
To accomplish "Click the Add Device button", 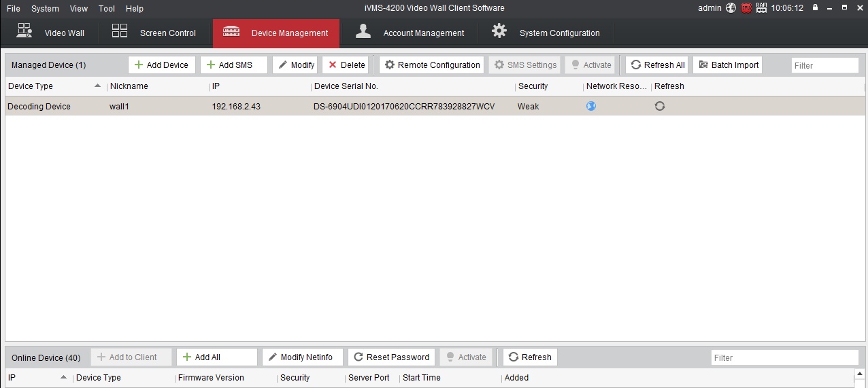I will pos(162,65).
